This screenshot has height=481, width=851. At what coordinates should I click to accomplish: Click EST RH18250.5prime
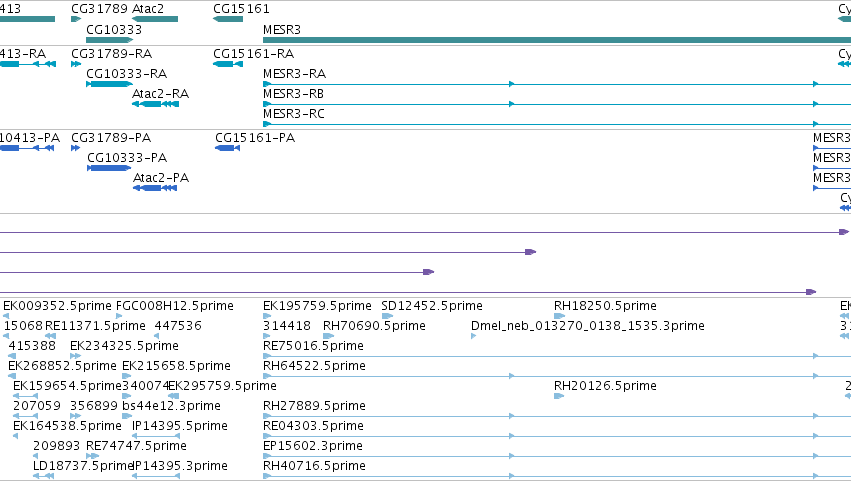coord(605,306)
